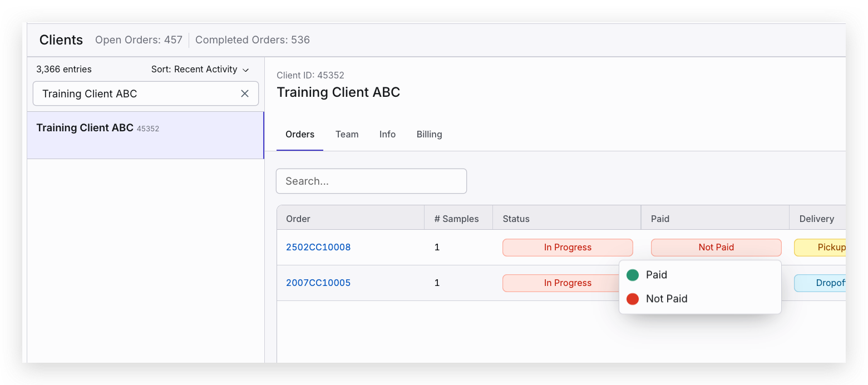The height and width of the screenshot is (385, 868).
Task: Click the orders Search... field
Action: coord(371,181)
